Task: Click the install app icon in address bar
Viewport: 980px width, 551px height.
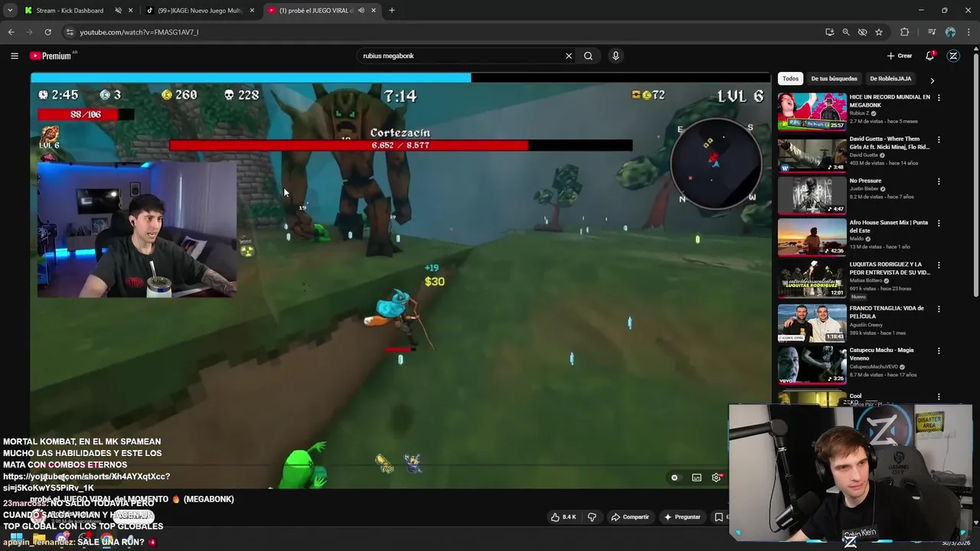Action: tap(829, 32)
